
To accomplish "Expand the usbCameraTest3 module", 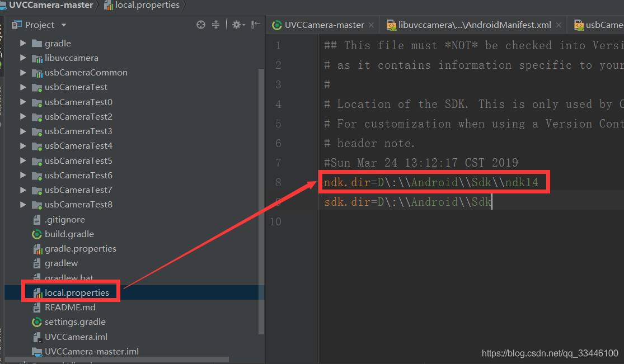I will 23,131.
